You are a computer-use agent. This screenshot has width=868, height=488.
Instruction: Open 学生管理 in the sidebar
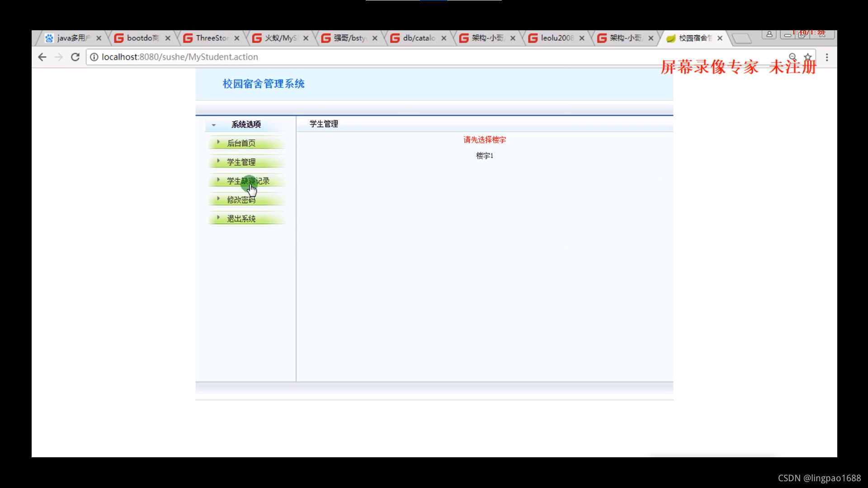241,162
